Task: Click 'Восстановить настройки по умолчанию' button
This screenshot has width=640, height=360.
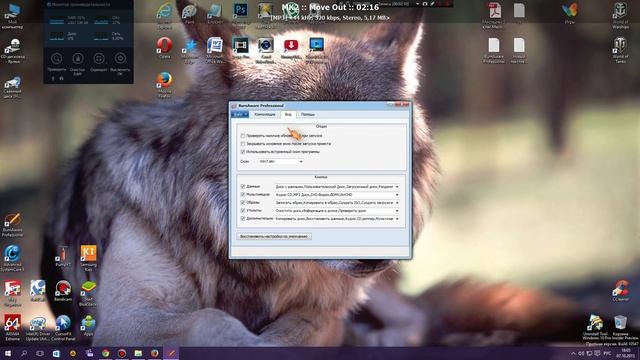Action: point(274,236)
